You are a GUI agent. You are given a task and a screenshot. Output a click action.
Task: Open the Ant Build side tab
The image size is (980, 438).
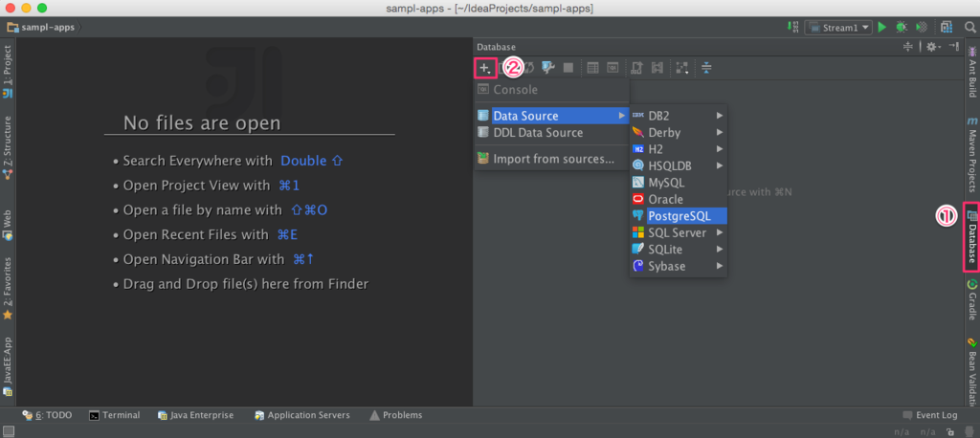pos(972,71)
